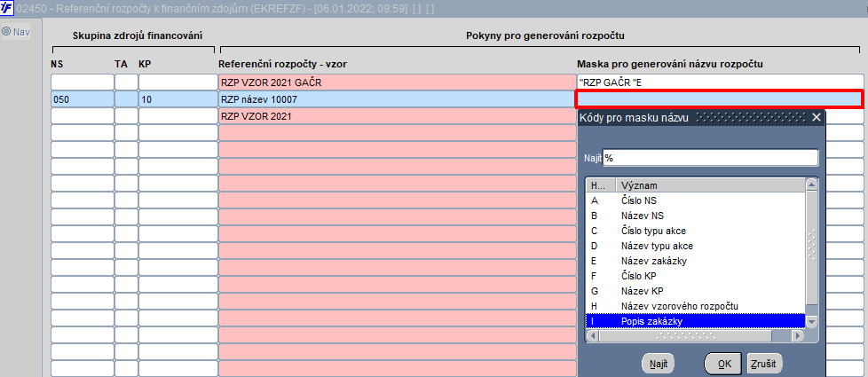Select code E Název zakázky
This screenshot has width=868, height=377.
(696, 261)
